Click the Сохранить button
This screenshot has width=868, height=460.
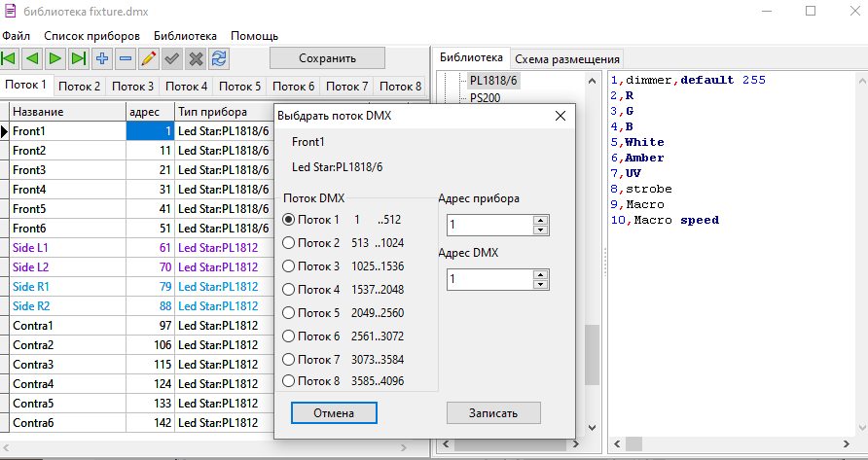coord(327,58)
